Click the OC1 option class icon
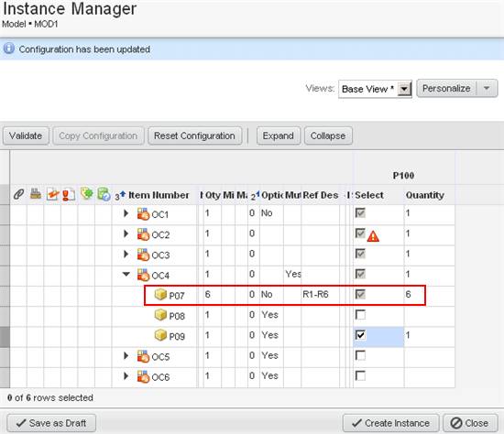 (143, 214)
